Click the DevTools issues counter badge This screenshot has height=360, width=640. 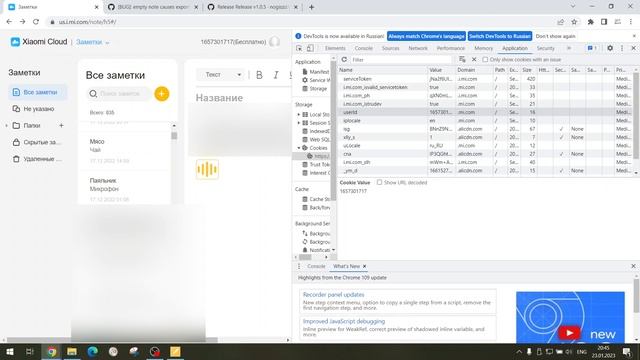click(x=592, y=48)
